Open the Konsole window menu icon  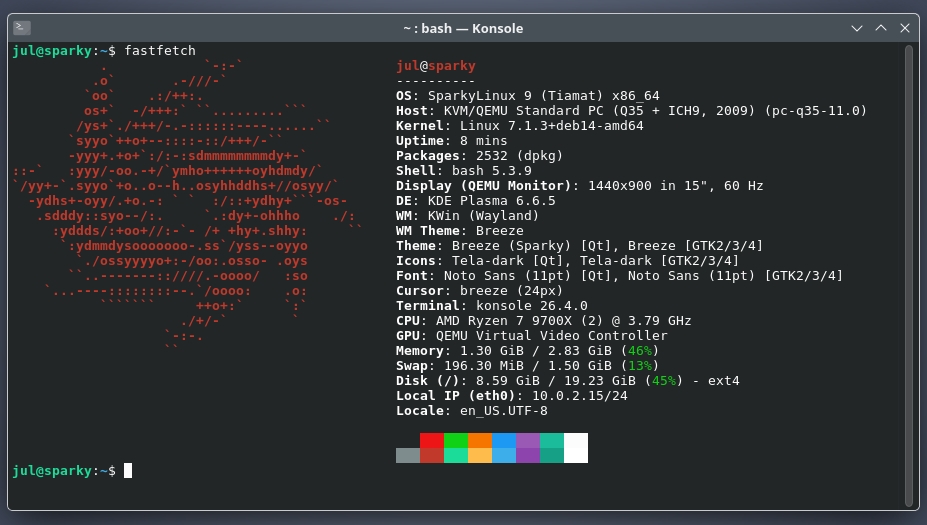(x=22, y=28)
